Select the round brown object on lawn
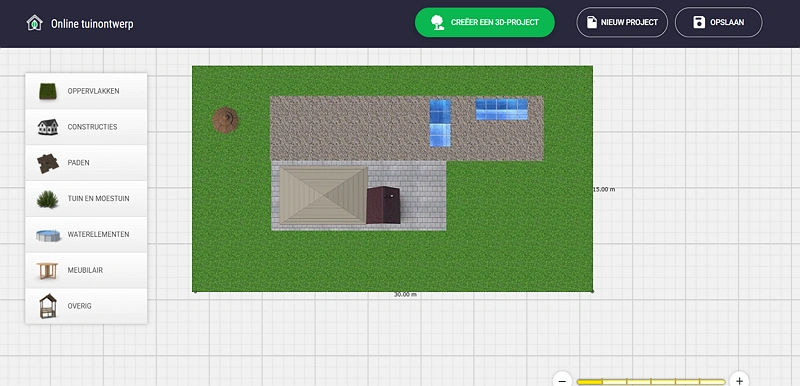Image resolution: width=800 pixels, height=386 pixels. [225, 120]
